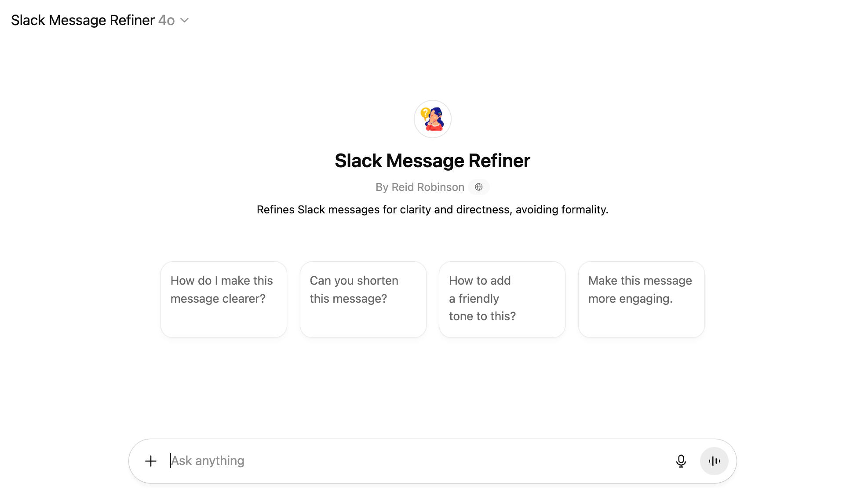This screenshot has width=868, height=491.
Task: Click the plus attach files icon
Action: pyautogui.click(x=151, y=461)
